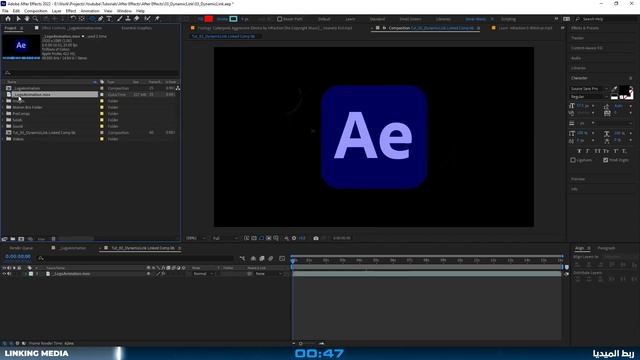This screenshot has width=640, height=360.
Task: Toggle the Ligatures checkbox
Action: coord(573,160)
